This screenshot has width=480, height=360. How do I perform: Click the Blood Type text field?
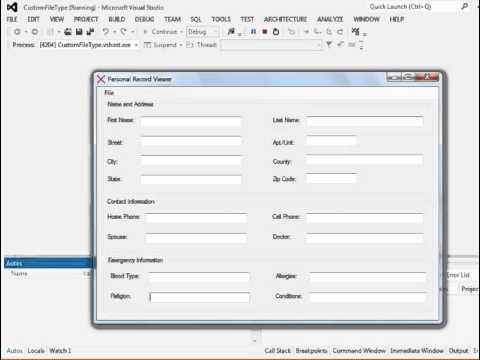[199, 277]
